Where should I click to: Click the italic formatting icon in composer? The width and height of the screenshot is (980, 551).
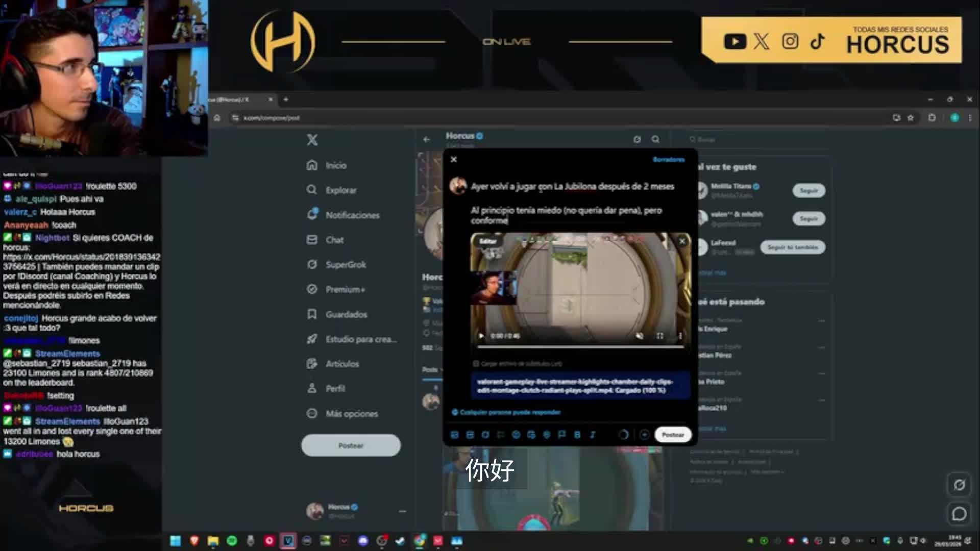point(593,435)
